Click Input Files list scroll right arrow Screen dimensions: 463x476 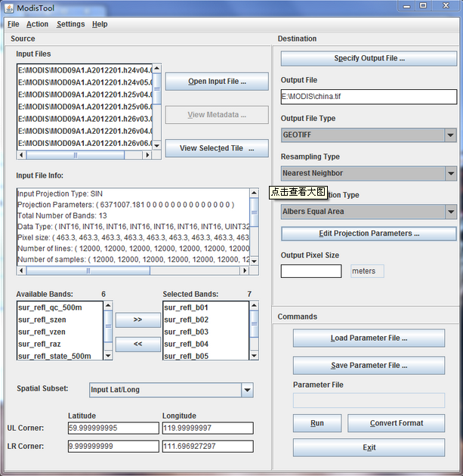click(x=147, y=155)
